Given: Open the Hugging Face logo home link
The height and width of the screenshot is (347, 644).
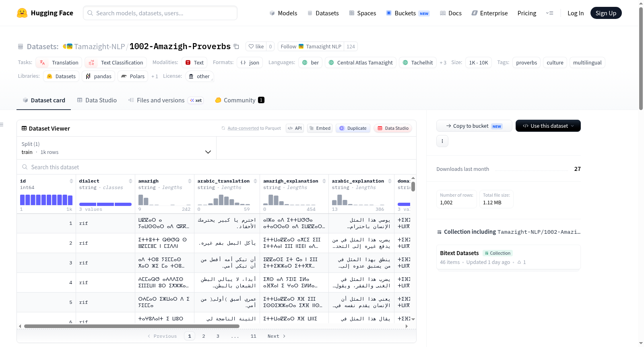Looking at the screenshot, I should (45, 13).
